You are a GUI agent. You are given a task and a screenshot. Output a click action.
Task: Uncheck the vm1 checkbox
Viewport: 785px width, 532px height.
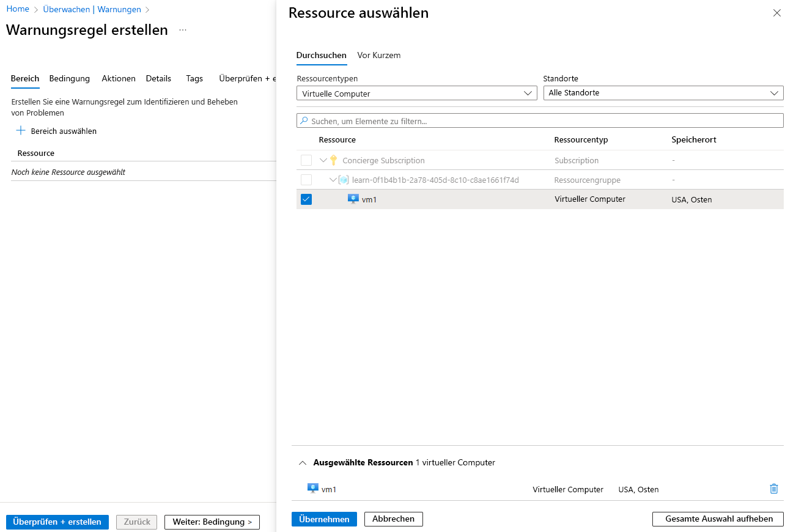306,199
